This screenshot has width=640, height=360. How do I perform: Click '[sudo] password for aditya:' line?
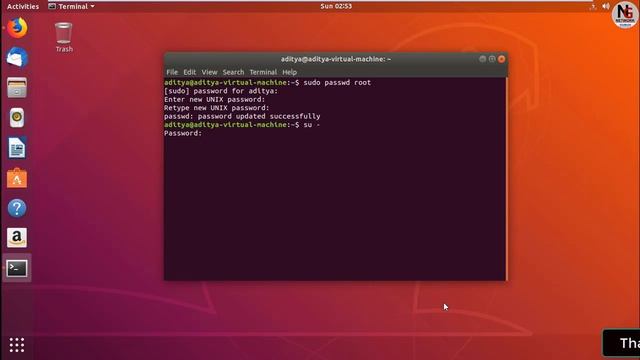[221, 91]
